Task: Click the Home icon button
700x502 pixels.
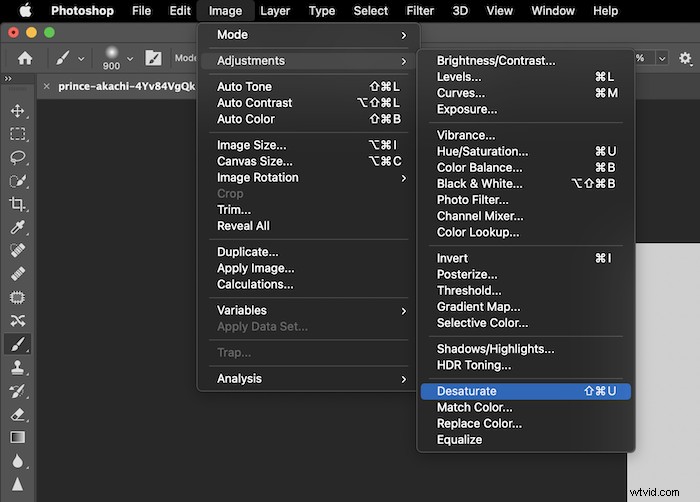Action: coord(25,58)
